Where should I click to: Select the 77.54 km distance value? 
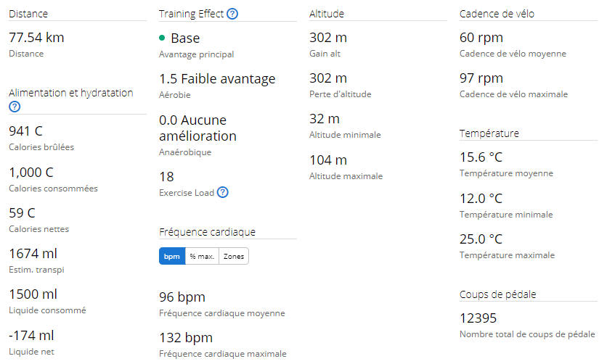[36, 38]
